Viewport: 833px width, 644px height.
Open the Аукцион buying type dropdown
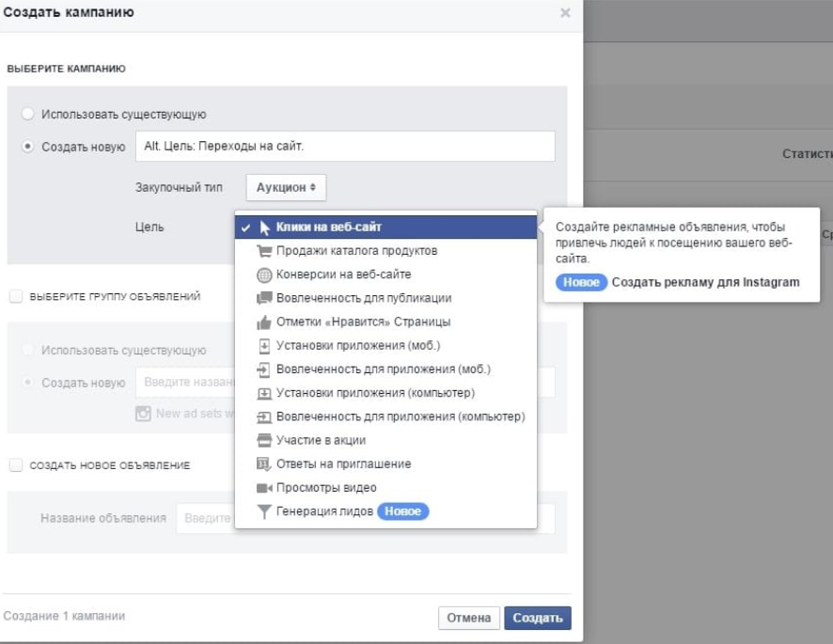(286, 188)
